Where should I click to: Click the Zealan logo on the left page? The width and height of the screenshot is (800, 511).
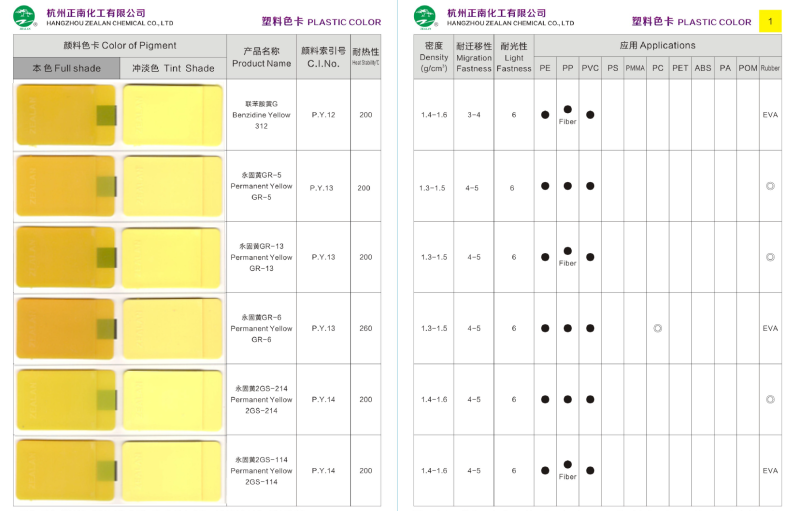point(27,16)
